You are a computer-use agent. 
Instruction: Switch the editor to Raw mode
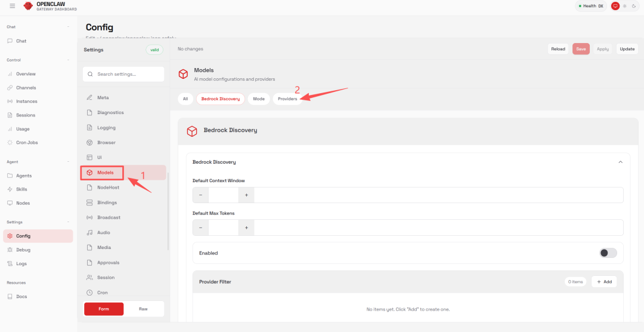[143, 309]
